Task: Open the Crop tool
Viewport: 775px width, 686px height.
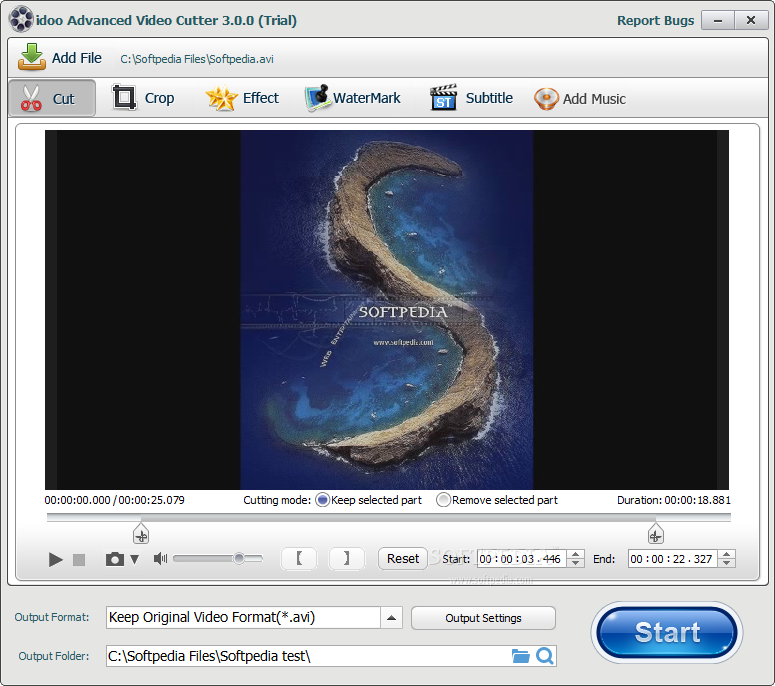Action: [143, 98]
